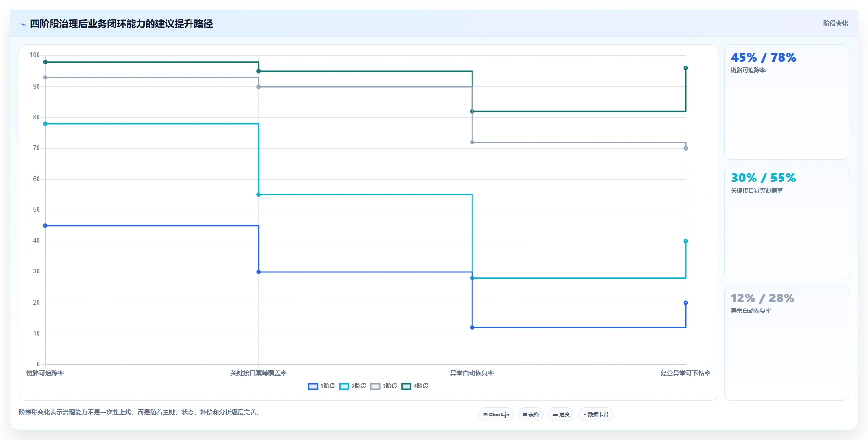This screenshot has height=440, width=868.
Task: Click the 链路可追踪率 x-axis label
Action: [45, 373]
